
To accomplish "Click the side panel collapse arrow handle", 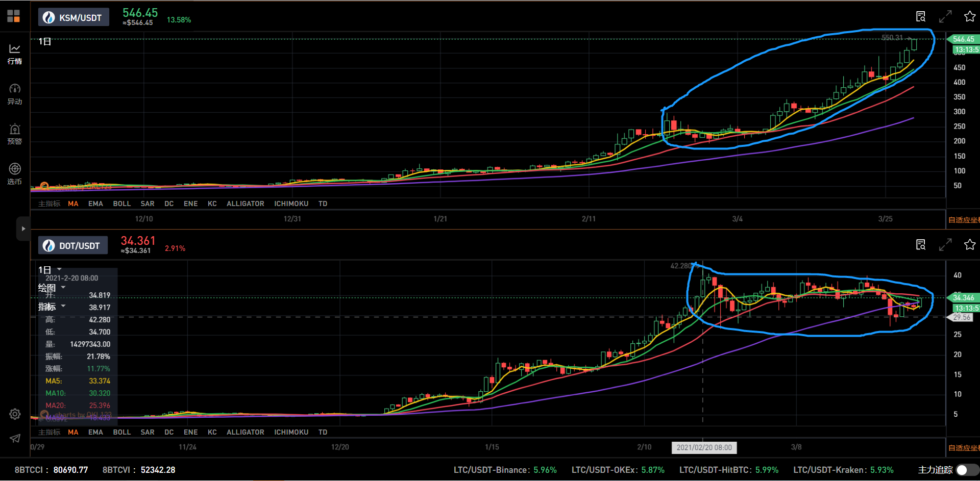I will coord(23,229).
